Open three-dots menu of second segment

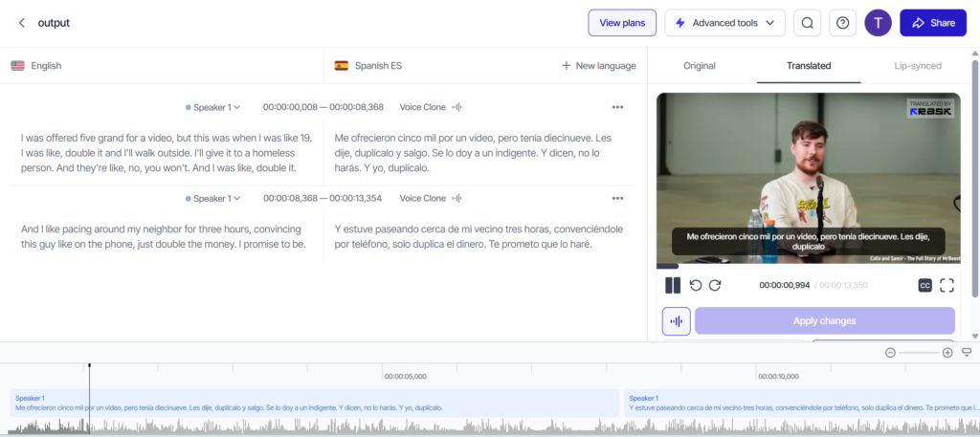pyautogui.click(x=617, y=199)
